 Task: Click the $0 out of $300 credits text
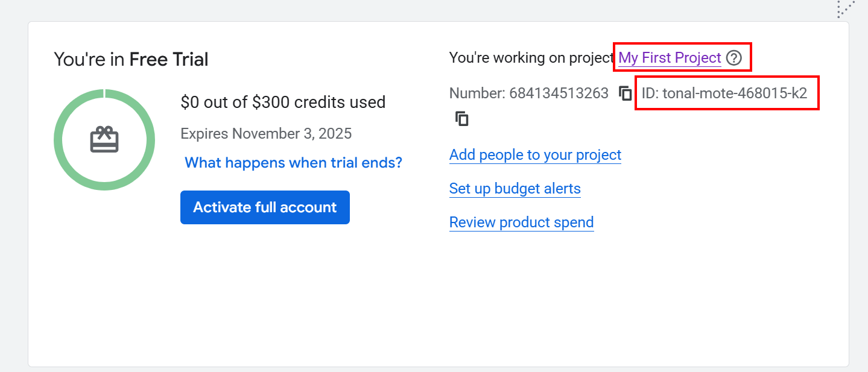click(284, 102)
